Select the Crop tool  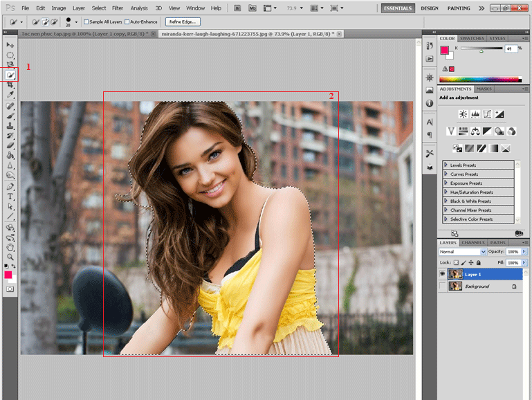pos(10,84)
